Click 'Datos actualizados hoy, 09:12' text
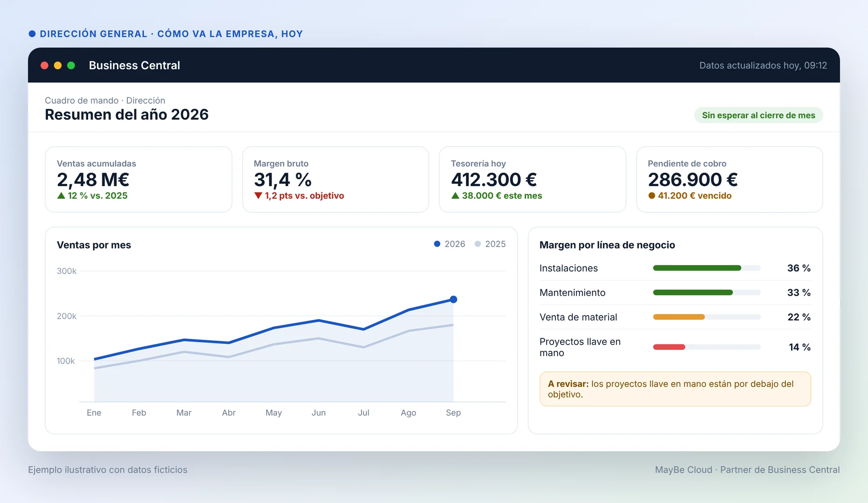Screen dimensions: 868x503 point(763,65)
